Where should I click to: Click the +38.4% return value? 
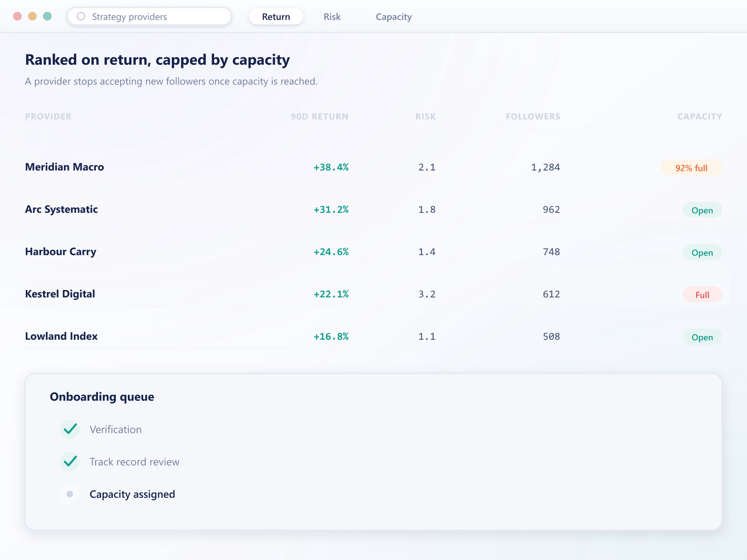pyautogui.click(x=331, y=167)
